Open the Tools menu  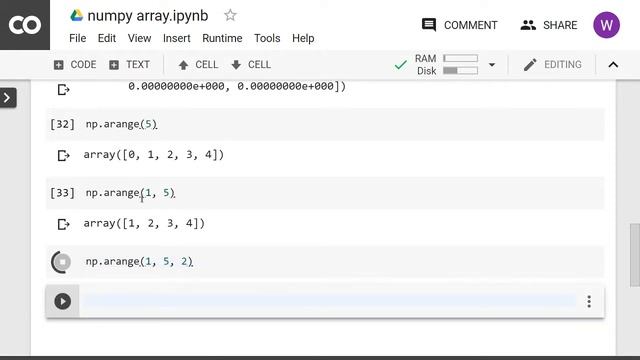[267, 38]
